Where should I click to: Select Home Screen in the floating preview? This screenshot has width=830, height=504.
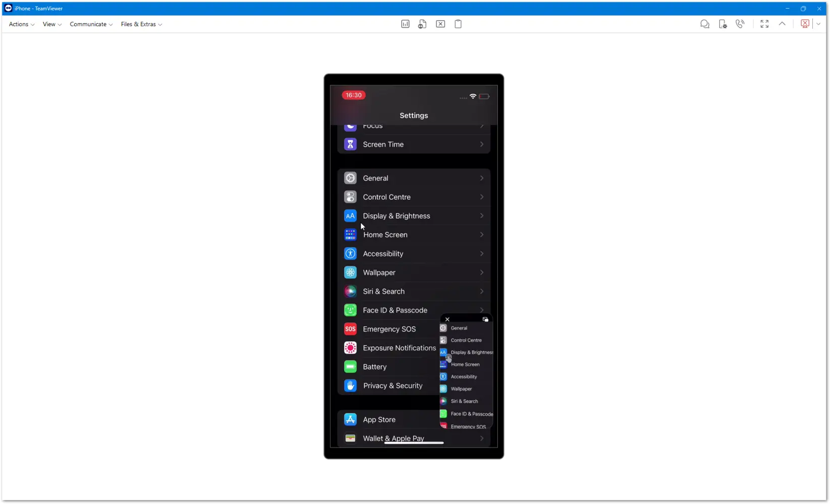[466, 364]
